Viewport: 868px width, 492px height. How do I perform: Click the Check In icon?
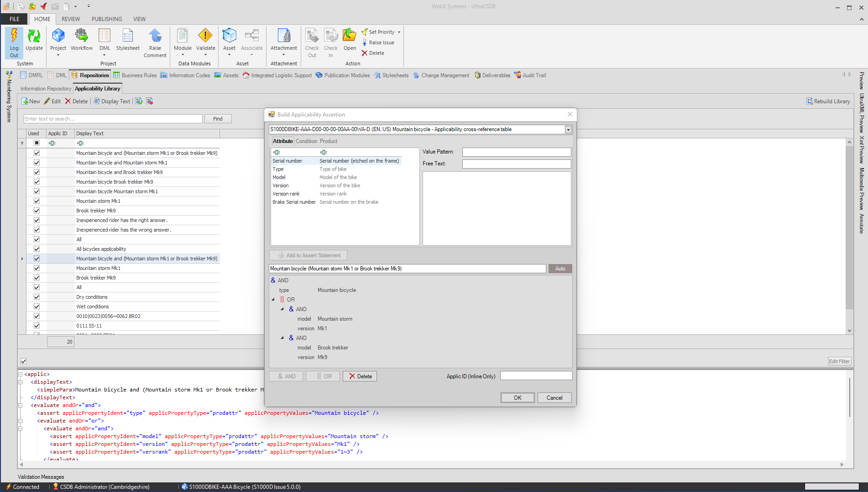tap(331, 36)
